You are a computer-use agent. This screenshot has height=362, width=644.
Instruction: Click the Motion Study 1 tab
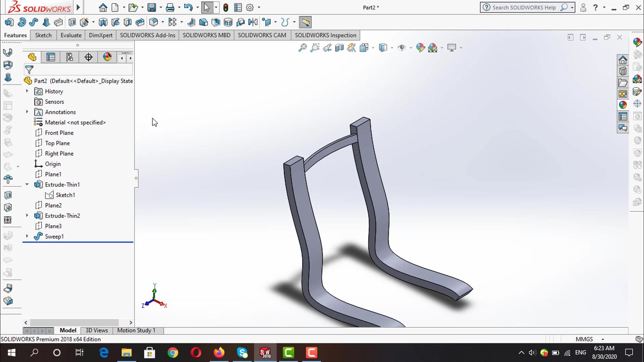pyautogui.click(x=136, y=330)
